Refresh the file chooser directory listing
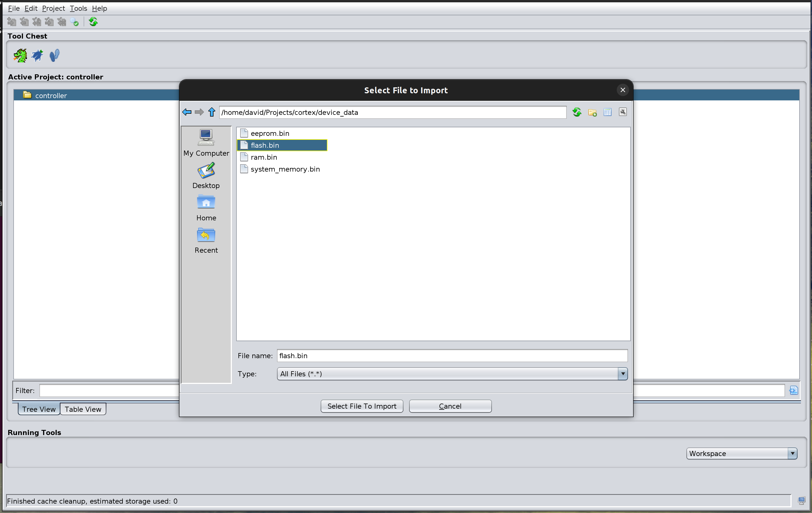Image resolution: width=812 pixels, height=513 pixels. [577, 112]
